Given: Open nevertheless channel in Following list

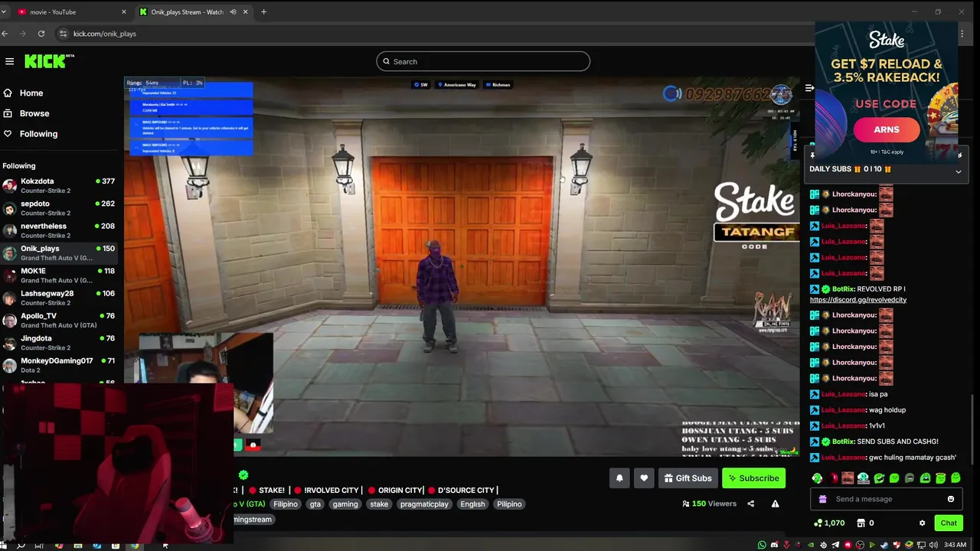Looking at the screenshot, I should coord(59,230).
